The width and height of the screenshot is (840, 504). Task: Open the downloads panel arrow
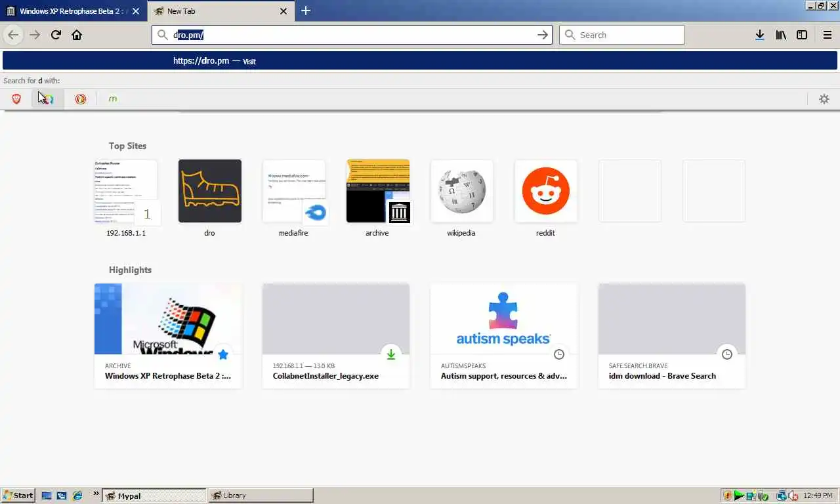(x=759, y=35)
